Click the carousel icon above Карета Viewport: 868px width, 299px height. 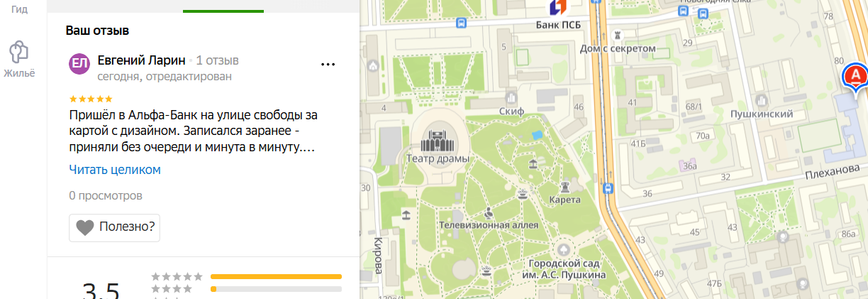click(x=533, y=165)
